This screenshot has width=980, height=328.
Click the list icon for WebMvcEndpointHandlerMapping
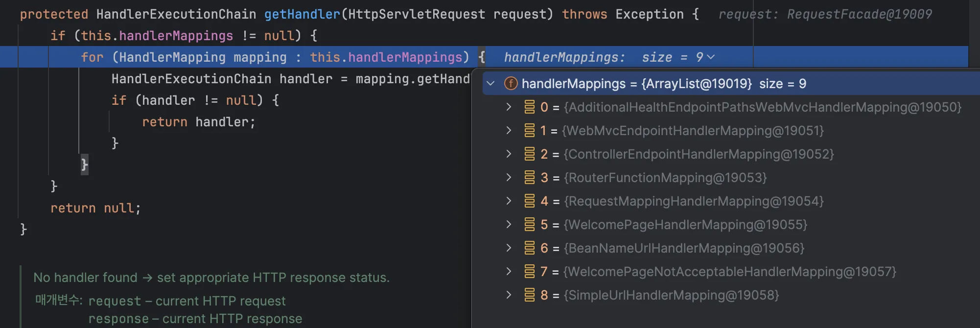(529, 131)
